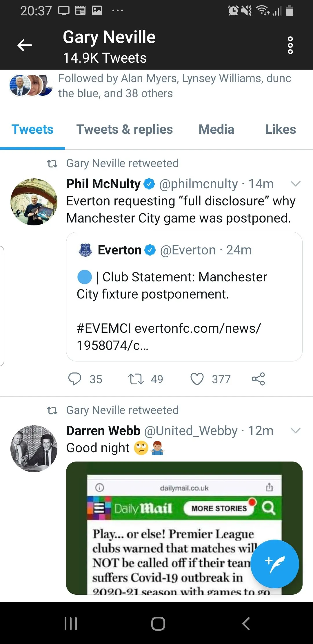
Task: Switch to the Media tab
Action: coord(216,129)
